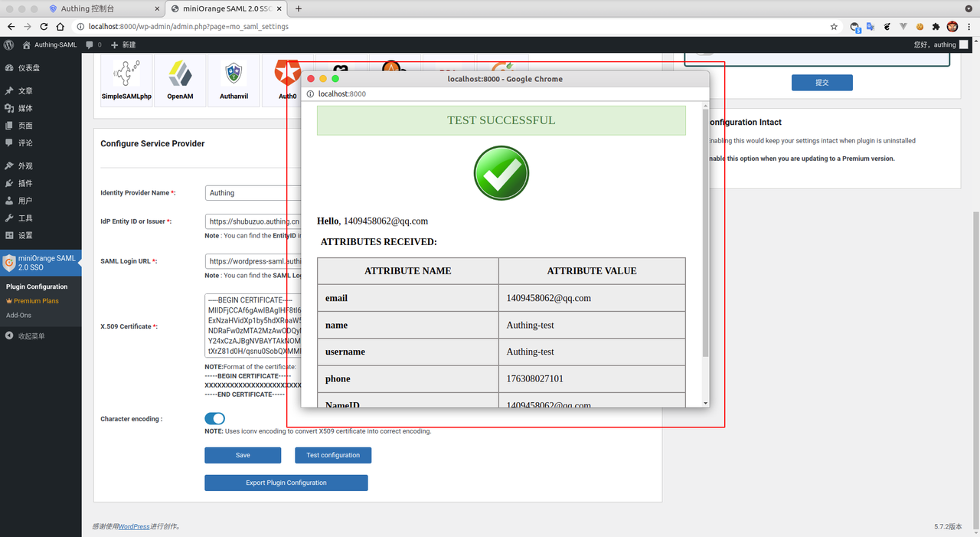Open Authing-SAML site home link

point(50,44)
